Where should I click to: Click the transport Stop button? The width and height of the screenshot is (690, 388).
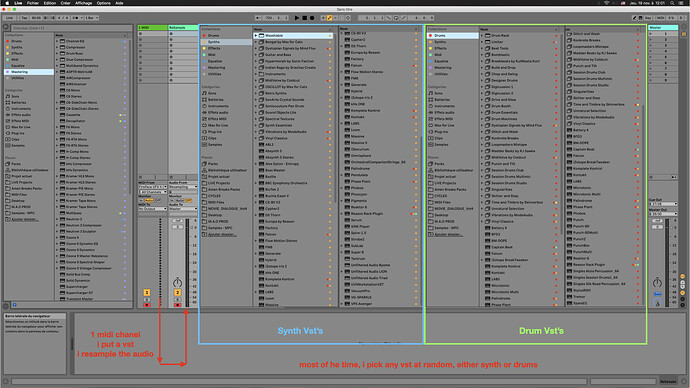(304, 18)
